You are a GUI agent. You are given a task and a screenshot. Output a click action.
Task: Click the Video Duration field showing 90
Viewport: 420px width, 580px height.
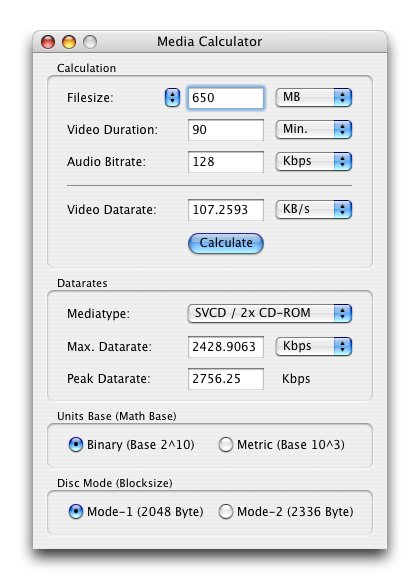(226, 130)
